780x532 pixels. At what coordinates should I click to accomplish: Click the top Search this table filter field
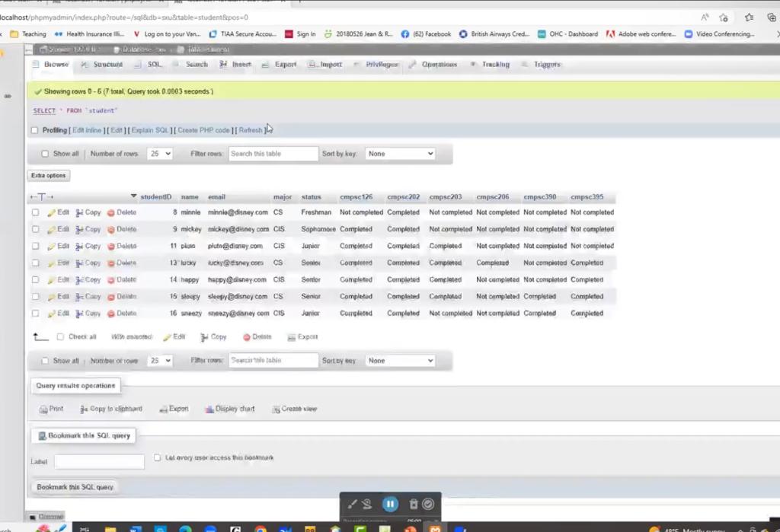coord(273,155)
